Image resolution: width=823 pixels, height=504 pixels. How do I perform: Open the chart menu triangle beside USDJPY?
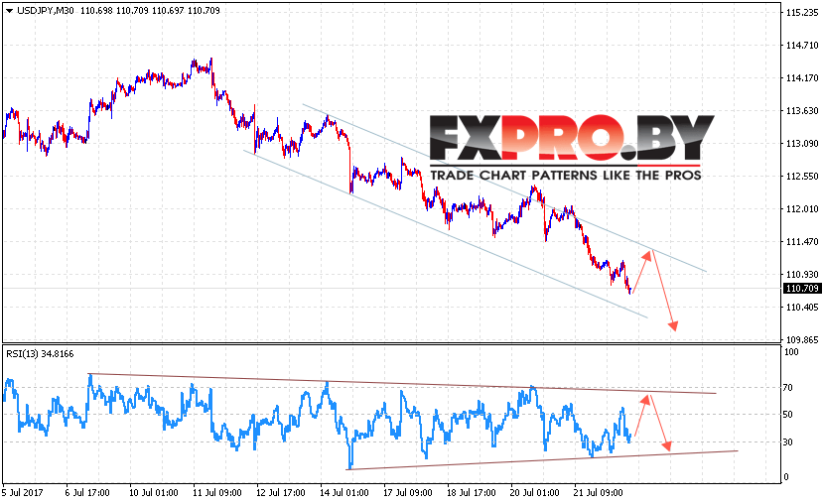[x=9, y=11]
